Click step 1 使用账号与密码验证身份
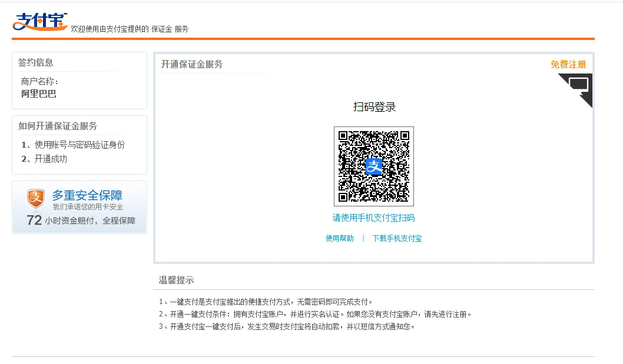 coord(73,145)
